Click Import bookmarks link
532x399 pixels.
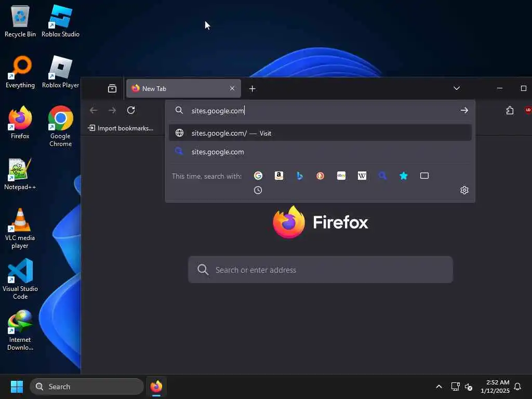coord(121,128)
